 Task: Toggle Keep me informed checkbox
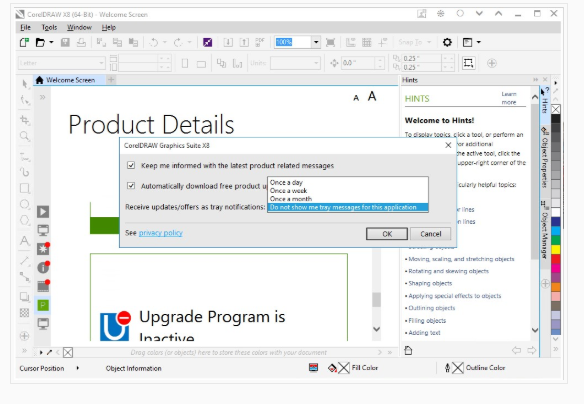tap(131, 165)
